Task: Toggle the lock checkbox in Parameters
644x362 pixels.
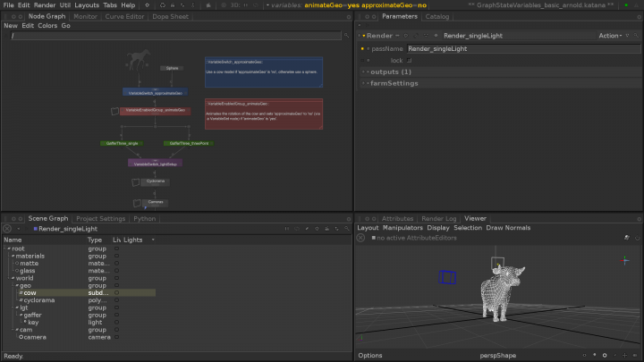Action: coord(410,60)
